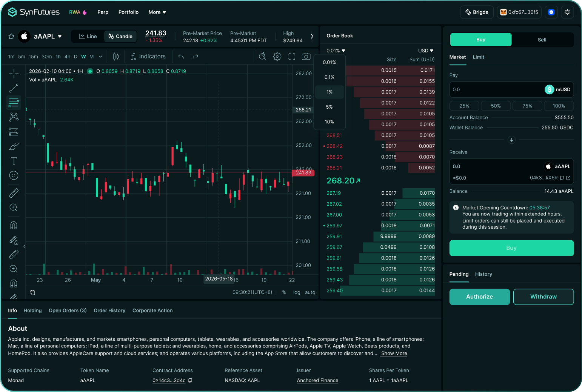
Task: Switch to Open Orders (3) tab
Action: 68,311
